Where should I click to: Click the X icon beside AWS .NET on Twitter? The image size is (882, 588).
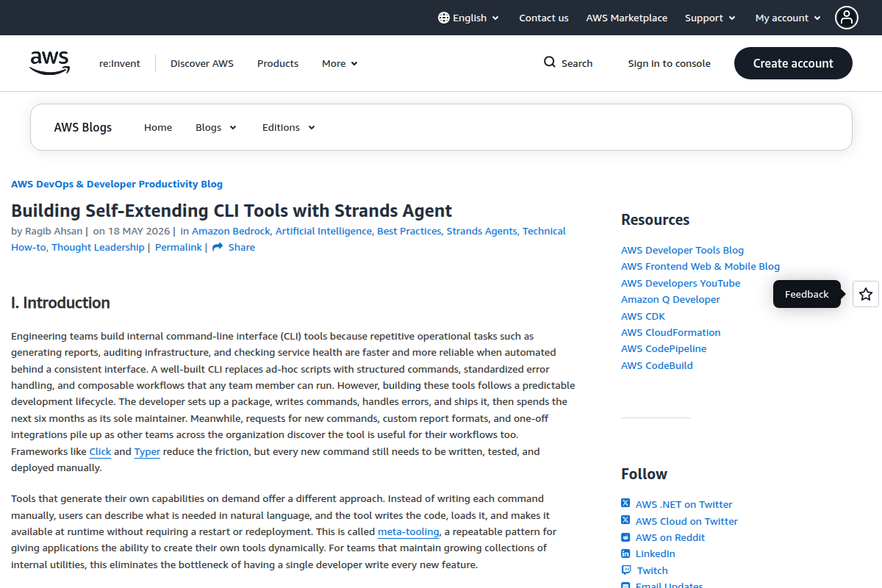(625, 503)
